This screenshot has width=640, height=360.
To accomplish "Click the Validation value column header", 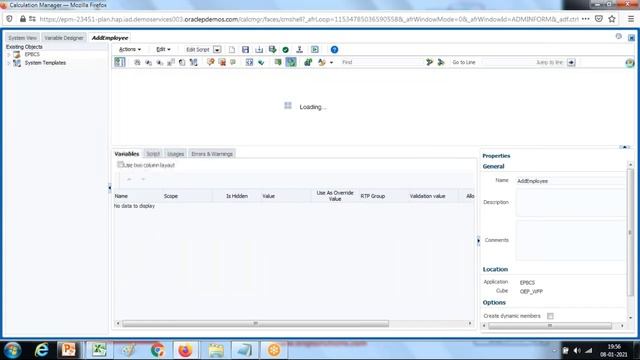I will pyautogui.click(x=427, y=196).
